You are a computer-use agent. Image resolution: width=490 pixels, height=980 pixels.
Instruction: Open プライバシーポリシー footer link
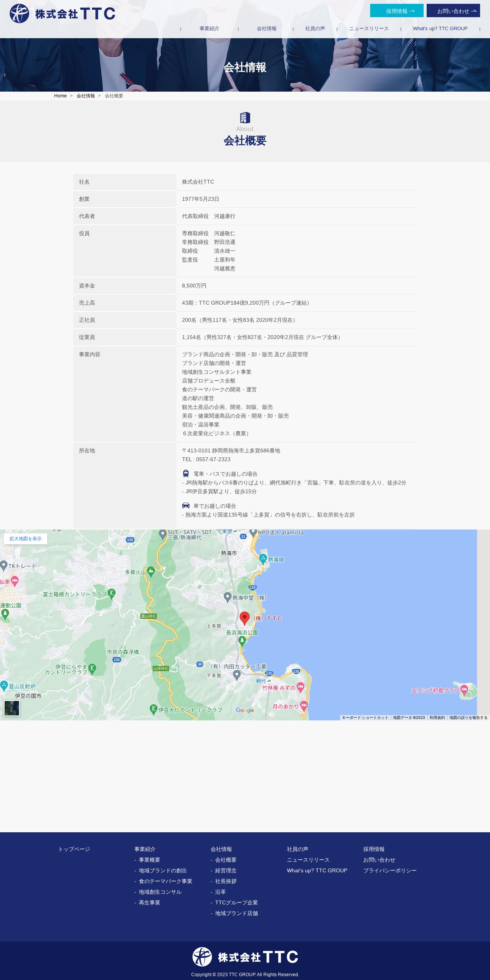click(390, 870)
